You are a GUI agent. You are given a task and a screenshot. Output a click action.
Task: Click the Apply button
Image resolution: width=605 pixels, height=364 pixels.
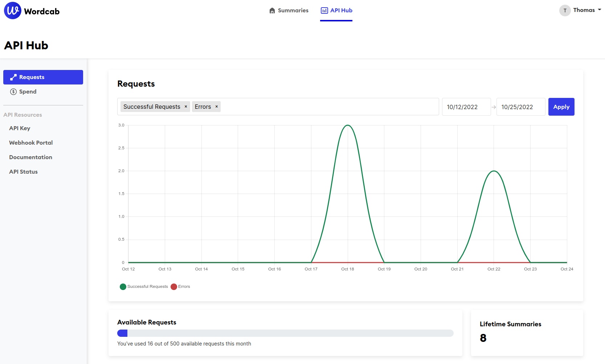[561, 107]
